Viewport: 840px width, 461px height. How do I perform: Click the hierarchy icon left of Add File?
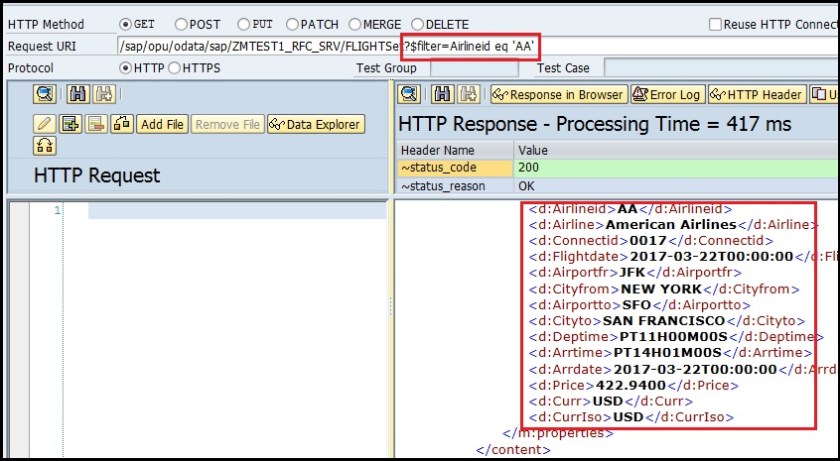point(122,124)
